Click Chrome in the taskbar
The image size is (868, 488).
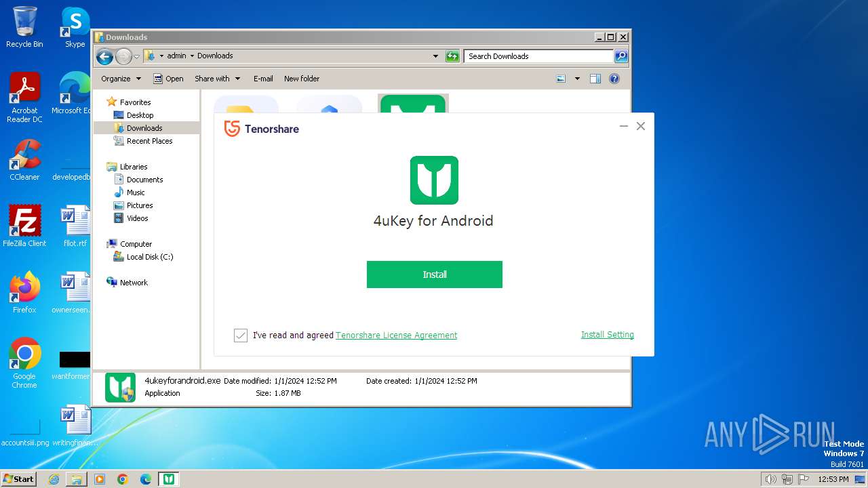pos(123,479)
